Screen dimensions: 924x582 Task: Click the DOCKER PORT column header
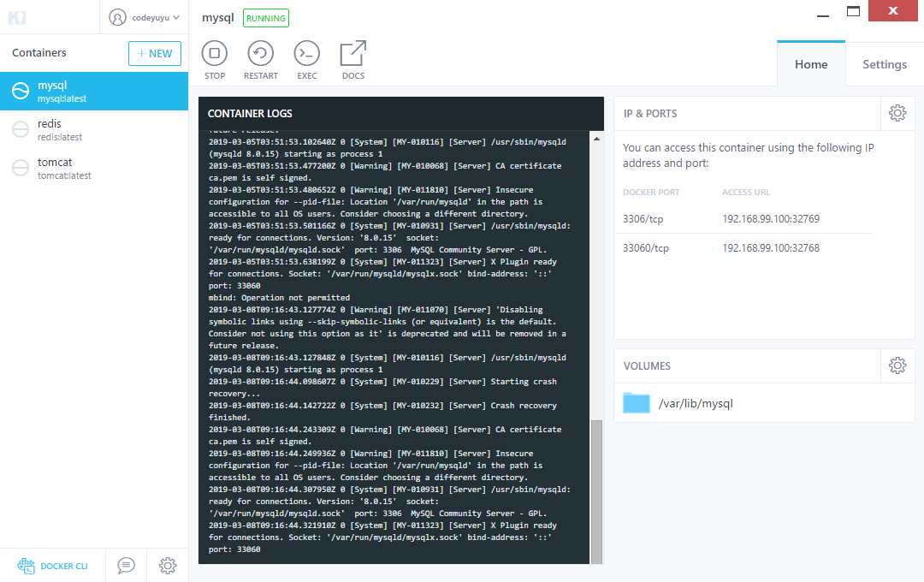[651, 193]
